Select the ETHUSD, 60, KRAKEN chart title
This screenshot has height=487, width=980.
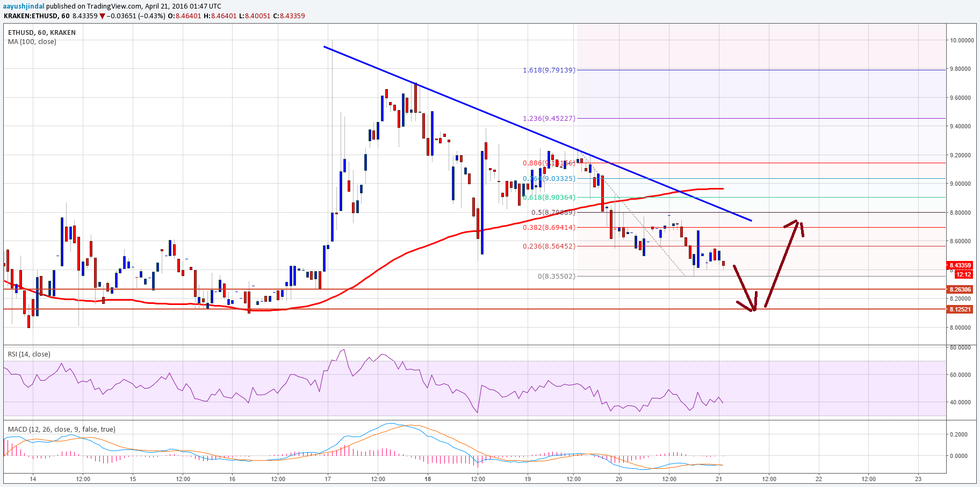pyautogui.click(x=42, y=32)
